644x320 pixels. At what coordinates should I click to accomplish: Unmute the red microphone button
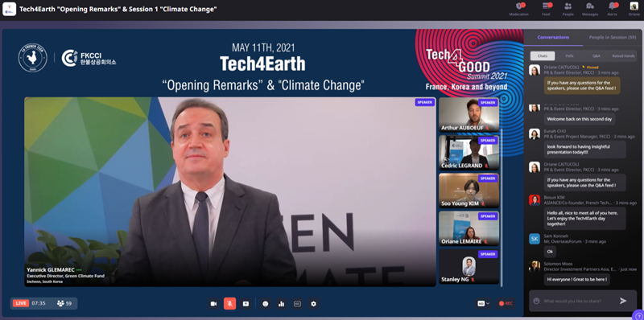(x=229, y=304)
